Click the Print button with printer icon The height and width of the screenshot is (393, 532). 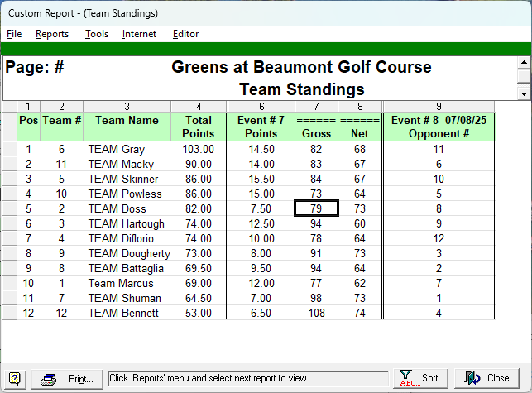[x=70, y=378]
